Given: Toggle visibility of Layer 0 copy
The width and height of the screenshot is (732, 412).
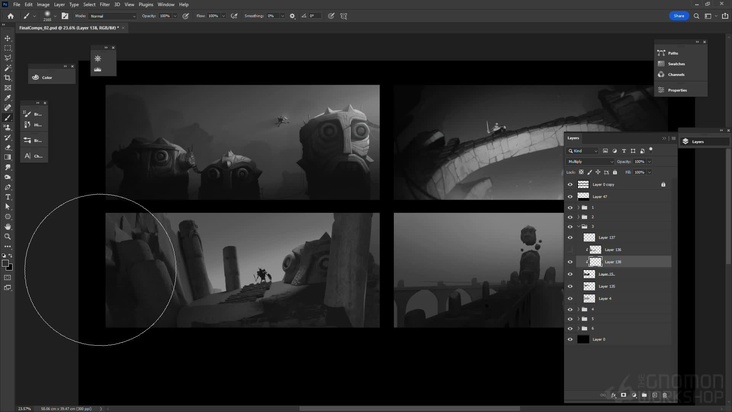Looking at the screenshot, I should (570, 185).
